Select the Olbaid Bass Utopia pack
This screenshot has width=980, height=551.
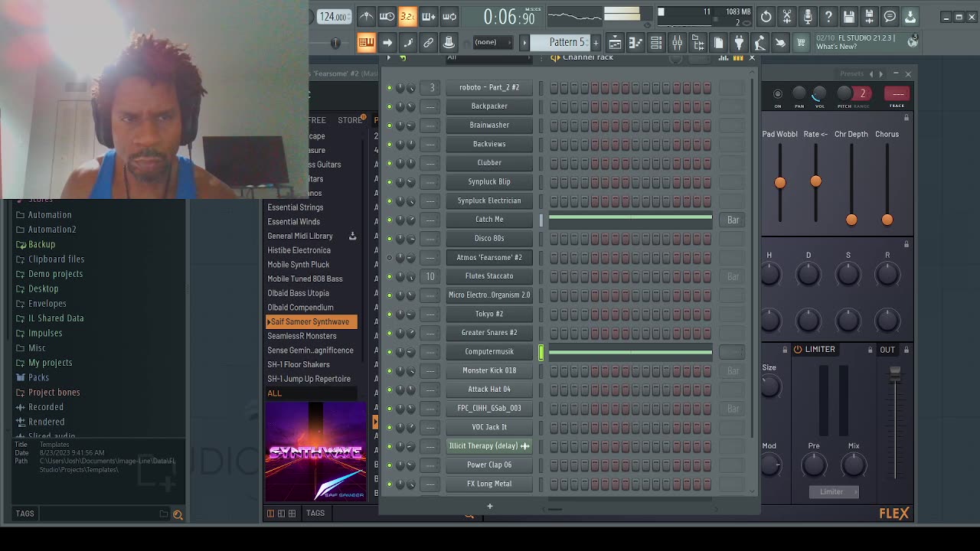point(299,293)
